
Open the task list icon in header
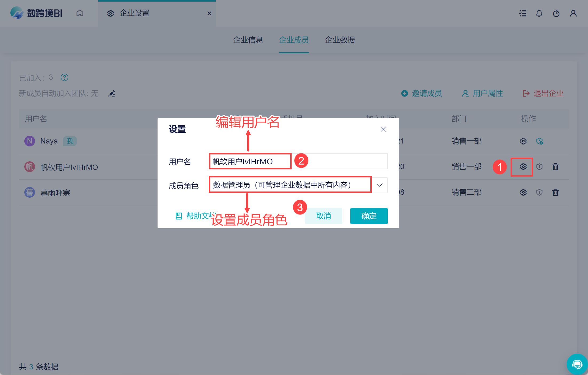coord(523,13)
